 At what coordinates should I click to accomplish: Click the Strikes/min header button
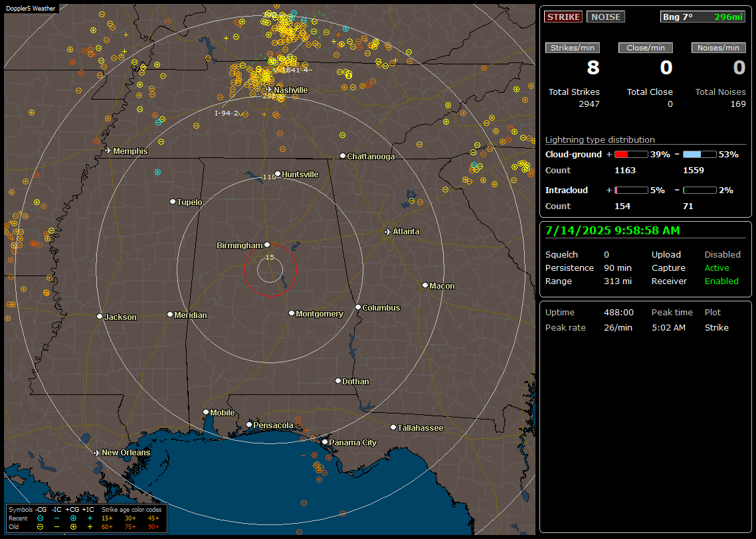(x=572, y=48)
